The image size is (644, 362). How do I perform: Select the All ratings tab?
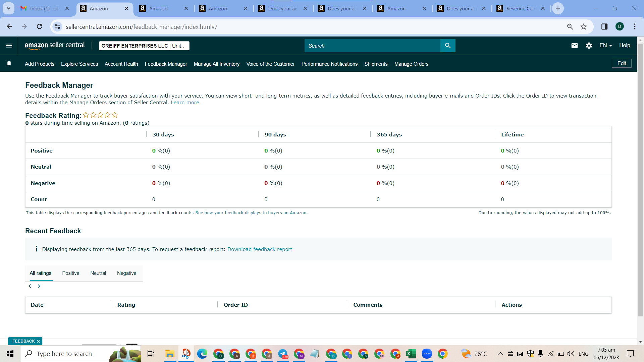point(41,273)
